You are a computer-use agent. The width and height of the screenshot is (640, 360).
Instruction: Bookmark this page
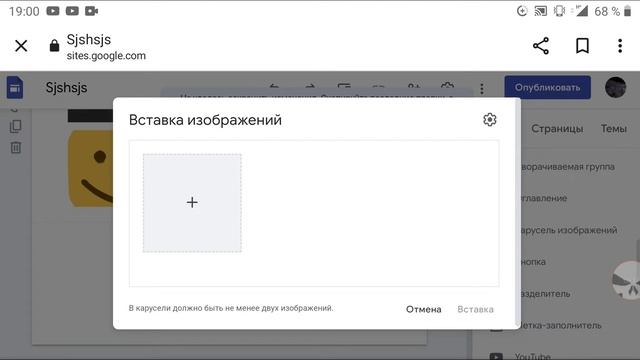582,46
